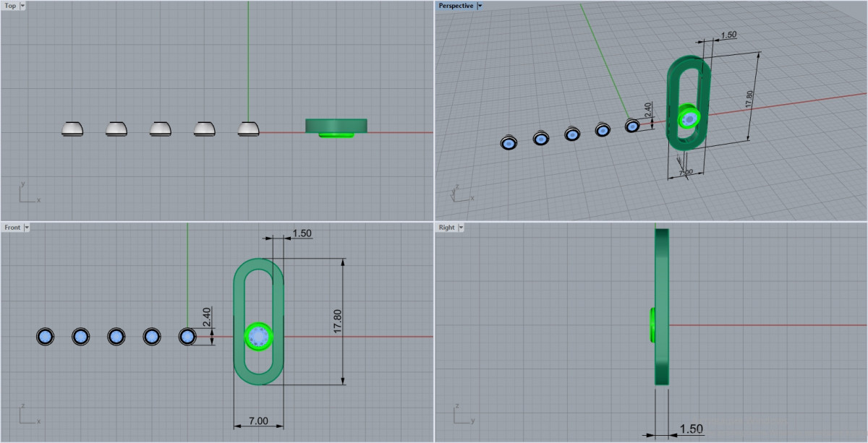Open the Top viewport dropdown arrow

pyautogui.click(x=22, y=6)
